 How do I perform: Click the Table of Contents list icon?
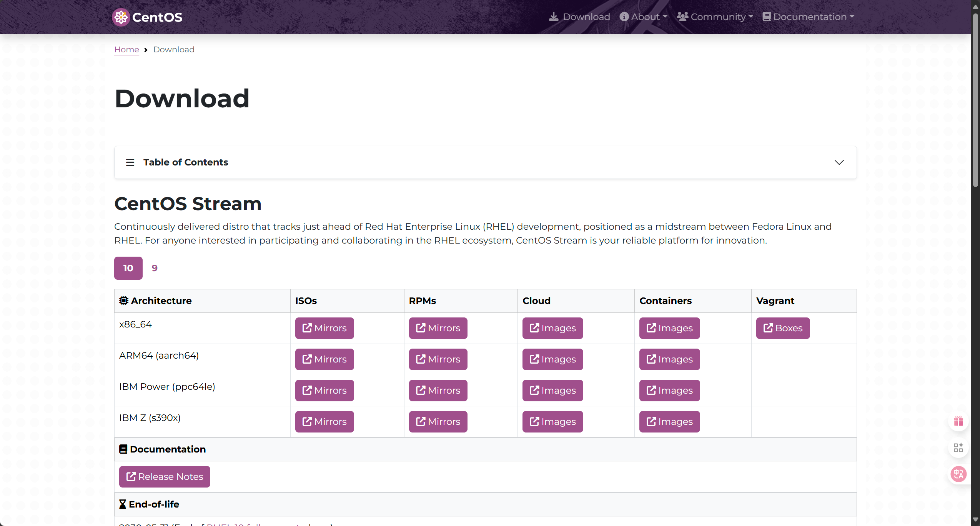[x=130, y=162]
